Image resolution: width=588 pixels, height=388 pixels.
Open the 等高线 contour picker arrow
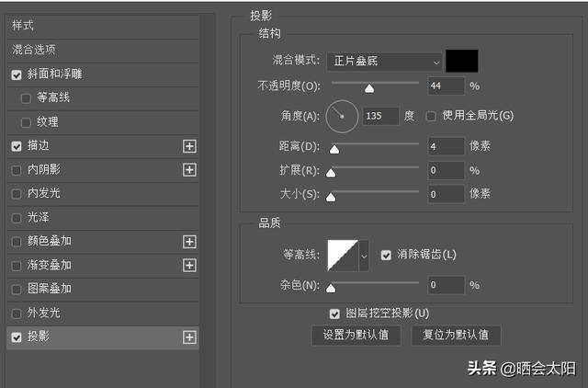coord(364,256)
